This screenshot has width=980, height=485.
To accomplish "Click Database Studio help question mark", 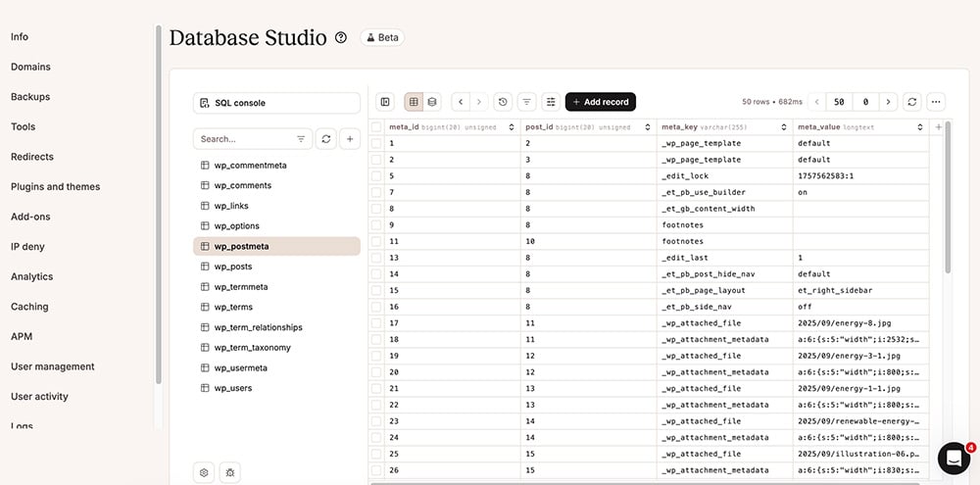I will [341, 37].
